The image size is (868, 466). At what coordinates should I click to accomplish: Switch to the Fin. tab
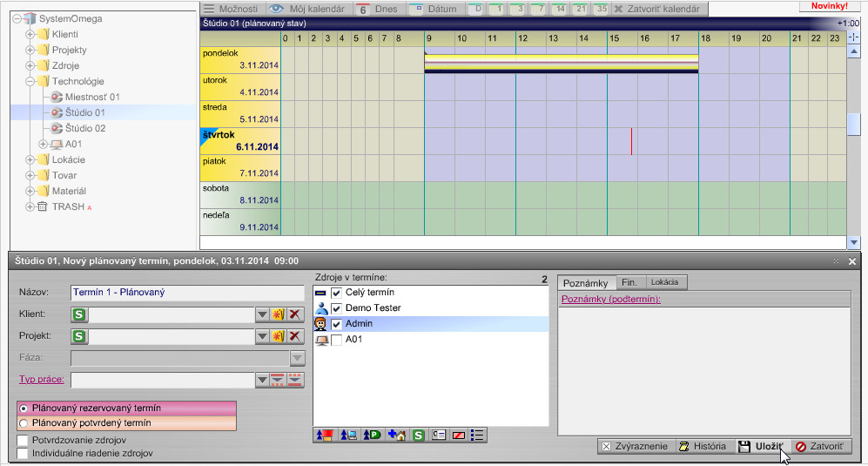pos(629,282)
